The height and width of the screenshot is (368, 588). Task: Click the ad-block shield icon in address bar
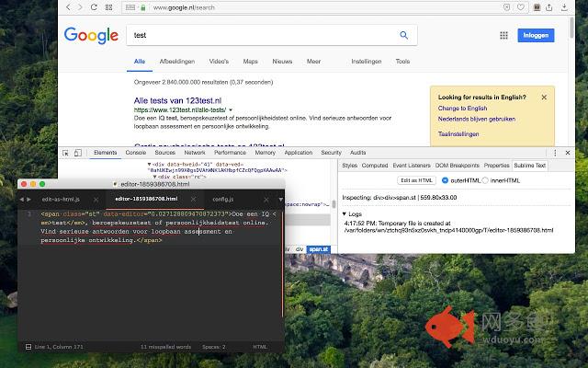pos(506,7)
